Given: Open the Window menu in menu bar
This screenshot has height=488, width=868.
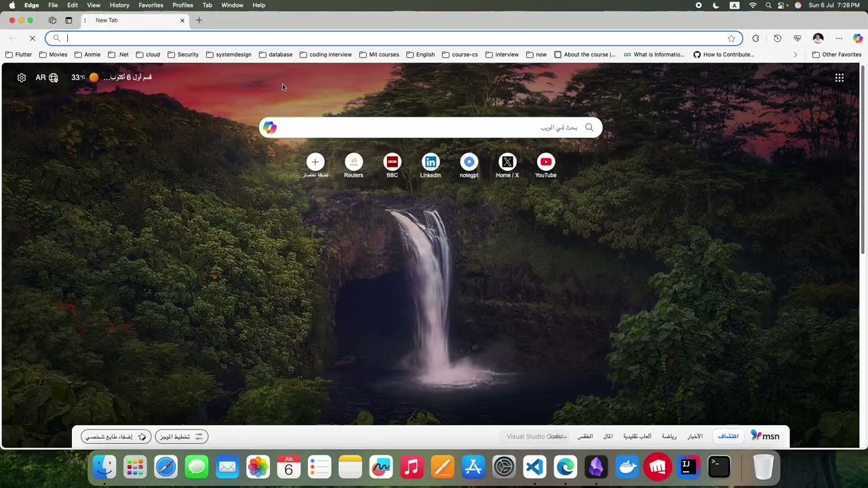Looking at the screenshot, I should pyautogui.click(x=232, y=5).
